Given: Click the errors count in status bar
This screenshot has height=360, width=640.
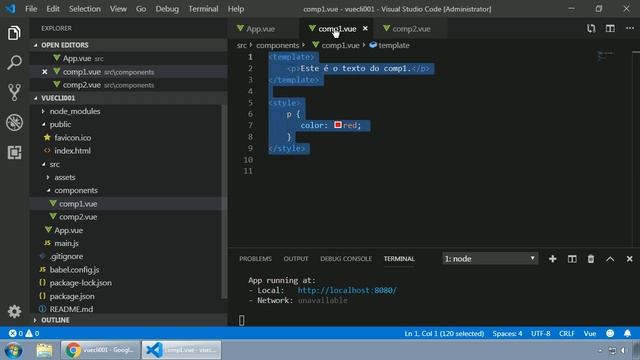Looking at the screenshot, I should (x=16, y=333).
